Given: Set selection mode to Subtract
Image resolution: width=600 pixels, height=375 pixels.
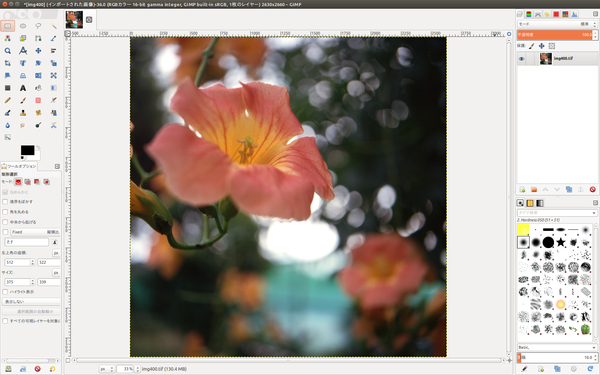Looking at the screenshot, I should click(x=37, y=182).
